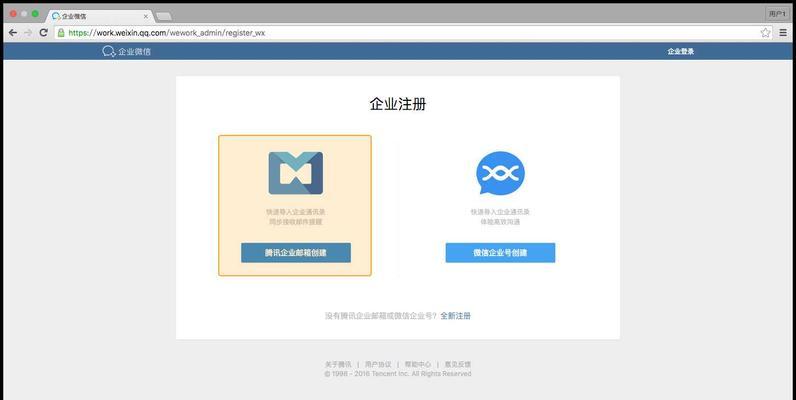Click the 没有腾讯企业邮箱或微信企业号? text
Screen dimensions: 796x400
pos(381,316)
